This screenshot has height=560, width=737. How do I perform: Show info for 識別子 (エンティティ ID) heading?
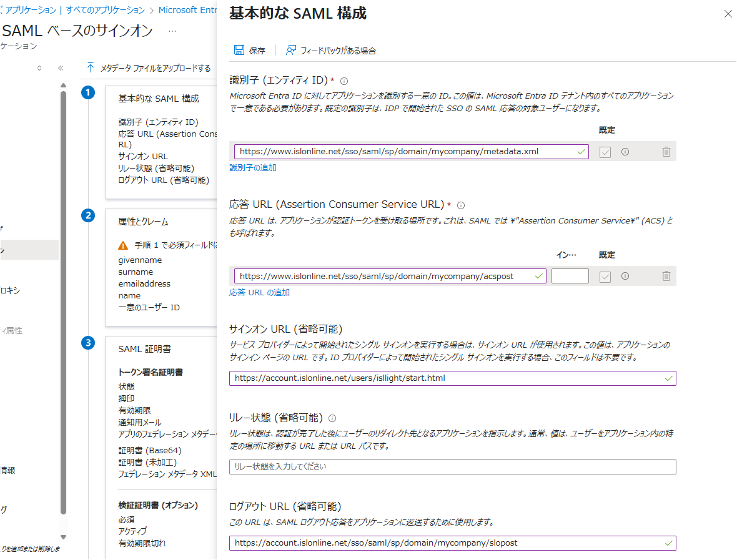(344, 81)
